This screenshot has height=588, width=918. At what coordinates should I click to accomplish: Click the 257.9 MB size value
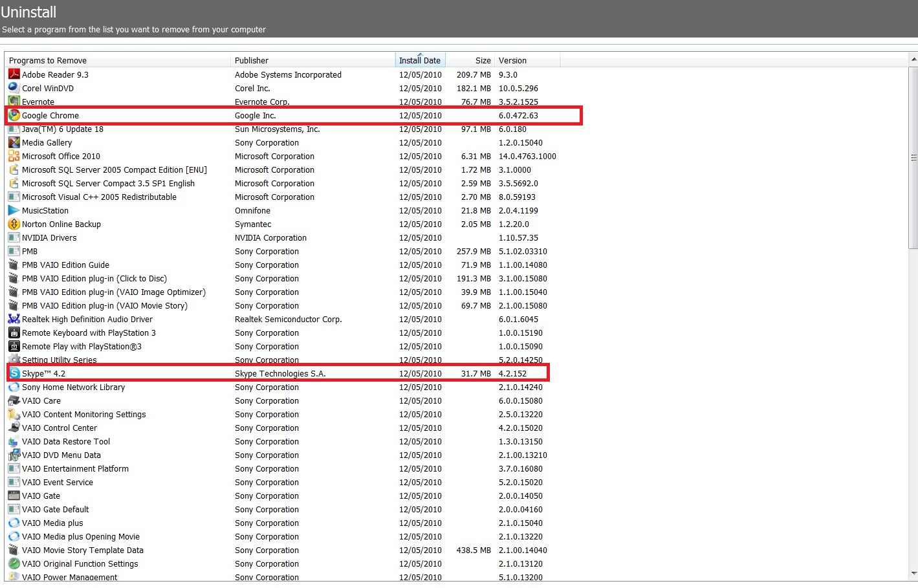tap(474, 251)
